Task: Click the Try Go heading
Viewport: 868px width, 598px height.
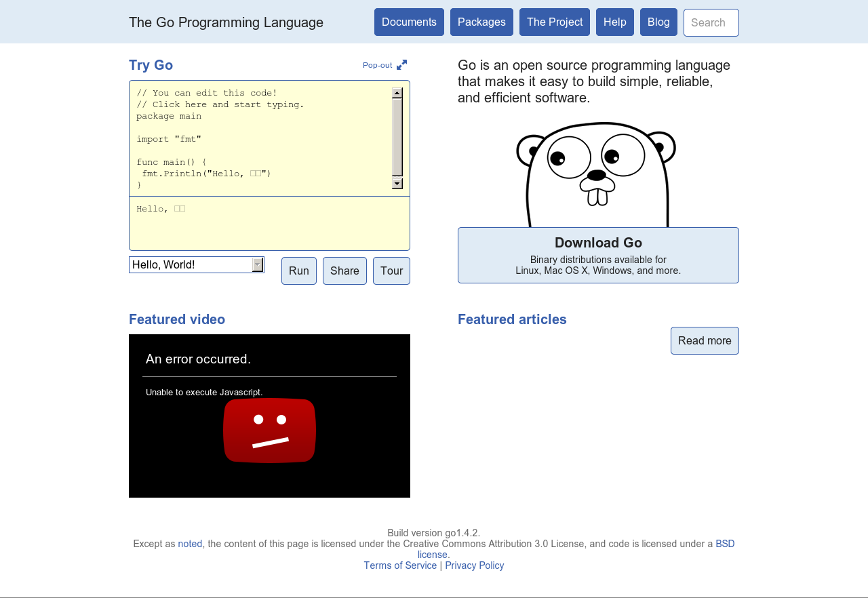Action: point(151,65)
